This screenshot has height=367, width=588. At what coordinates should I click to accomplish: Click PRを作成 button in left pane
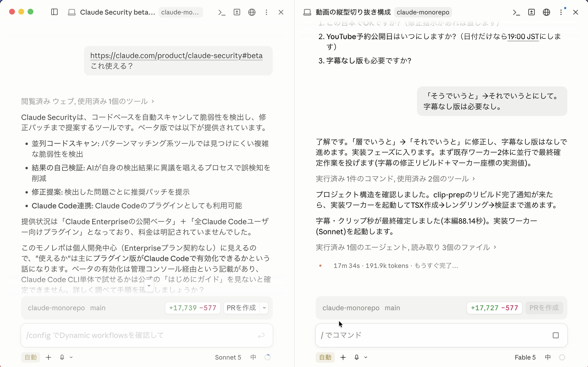coord(241,308)
